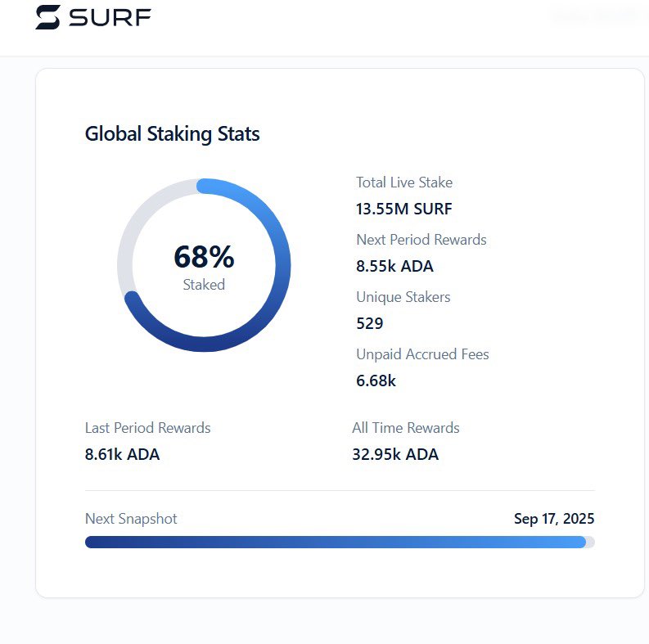Screen dimensions: 649x644
Task: Select the 13.55M SURF value
Action: 404,209
